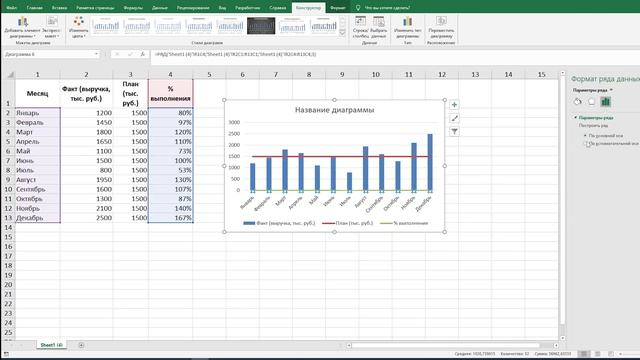Select the last visible chart style thumbnail

click(324, 26)
